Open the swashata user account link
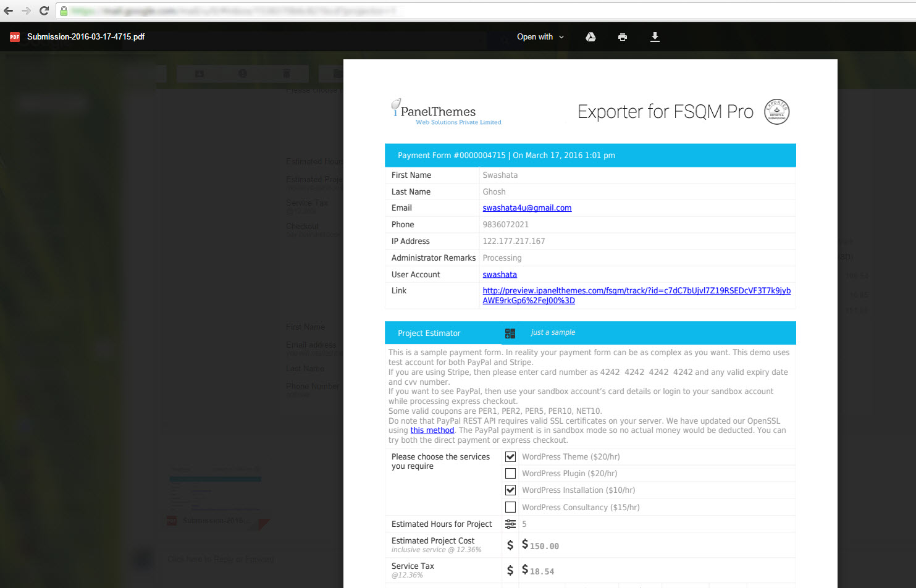The width and height of the screenshot is (916, 588). coord(500,275)
